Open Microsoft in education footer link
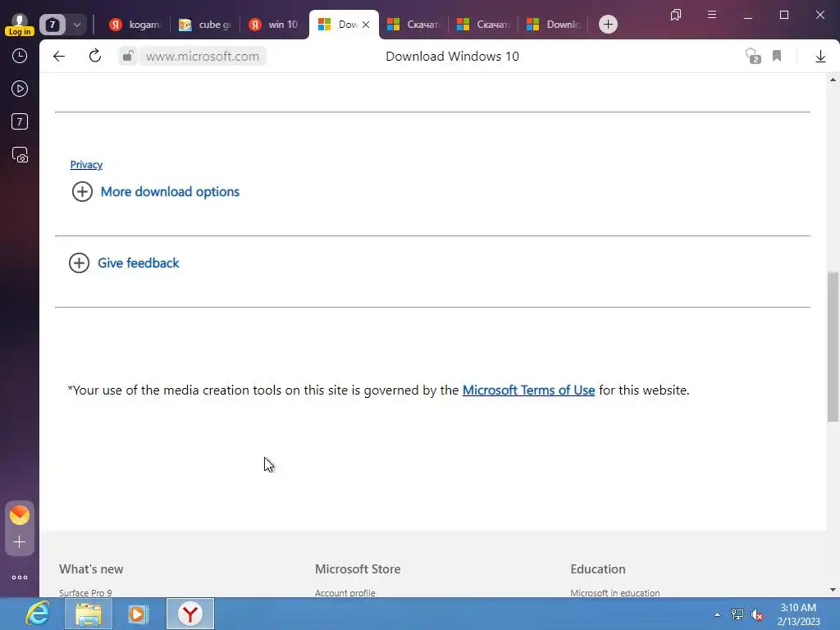840x630 pixels. click(x=615, y=592)
